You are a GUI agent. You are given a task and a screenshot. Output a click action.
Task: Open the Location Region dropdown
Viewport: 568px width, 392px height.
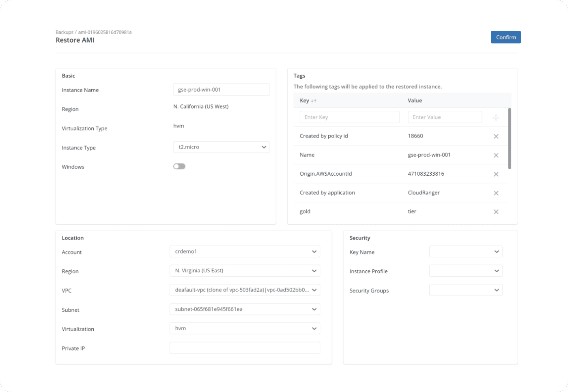[245, 271]
